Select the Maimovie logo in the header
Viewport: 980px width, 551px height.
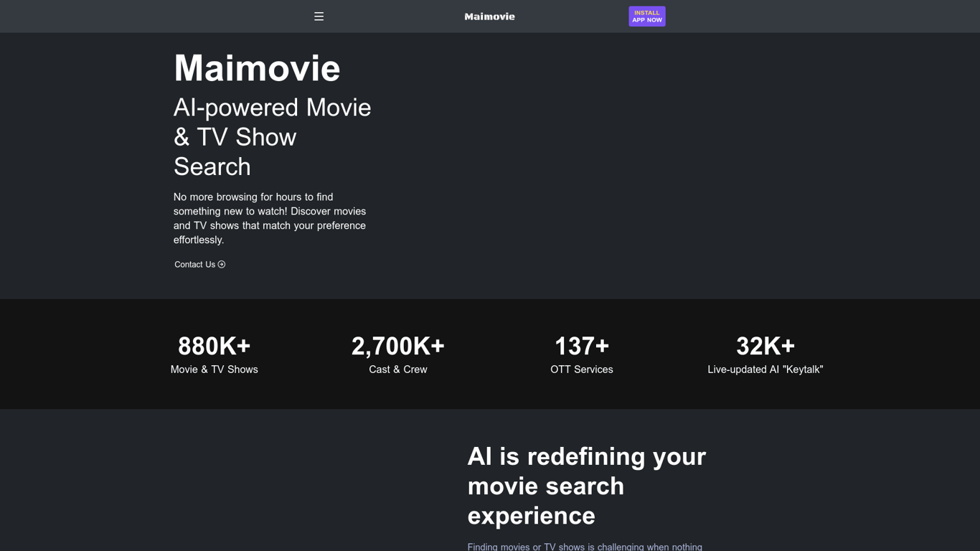(x=489, y=16)
